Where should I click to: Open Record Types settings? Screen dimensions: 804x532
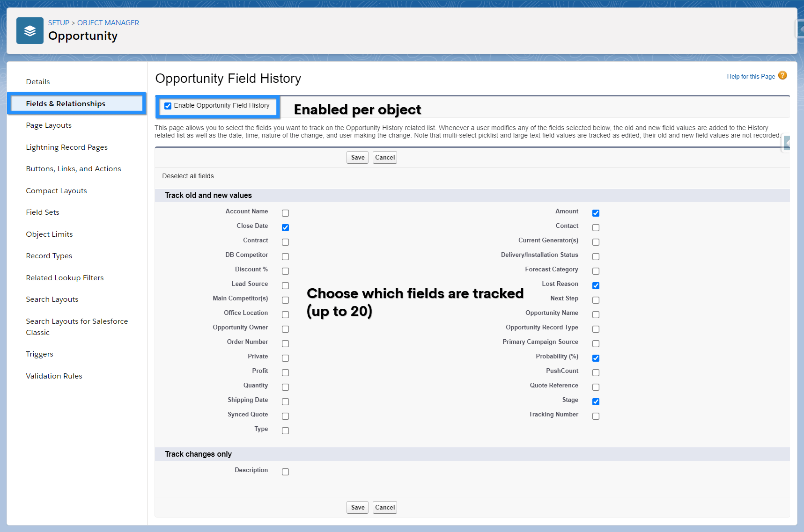[49, 255]
